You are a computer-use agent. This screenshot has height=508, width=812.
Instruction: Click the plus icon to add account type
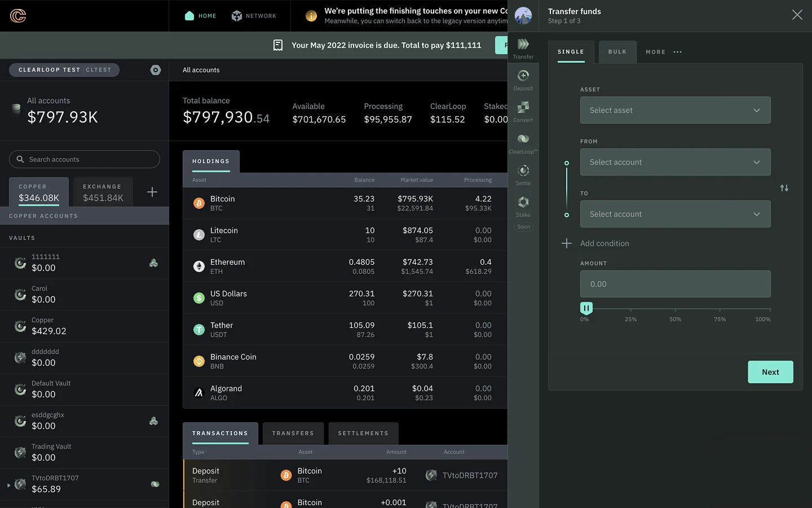coord(152,192)
